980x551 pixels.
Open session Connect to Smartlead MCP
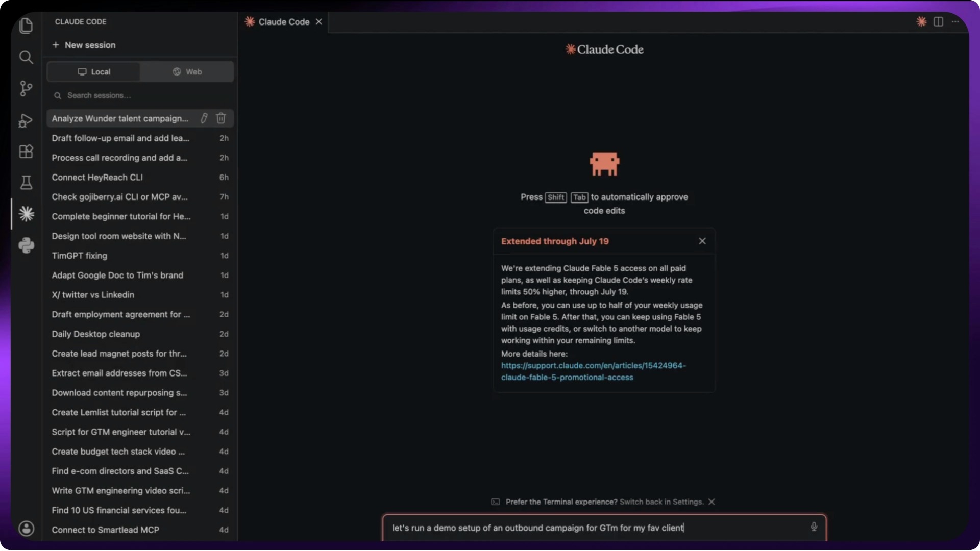[140, 530]
